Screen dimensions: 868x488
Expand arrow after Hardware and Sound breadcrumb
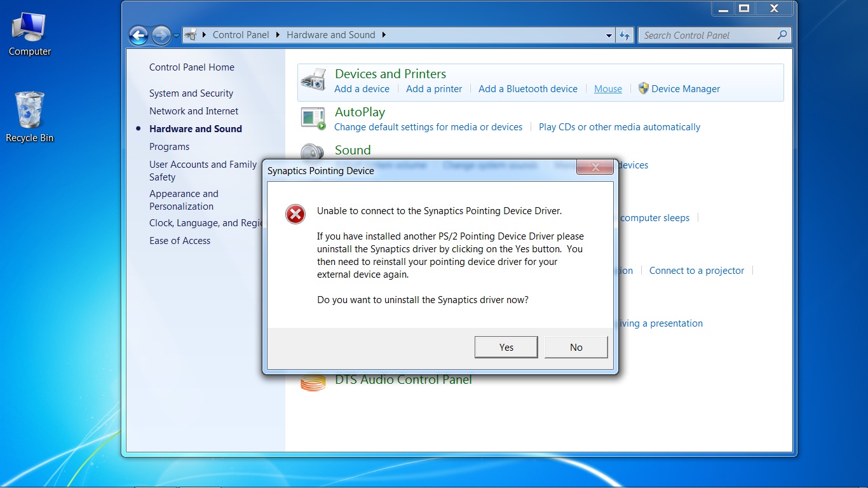click(x=384, y=35)
